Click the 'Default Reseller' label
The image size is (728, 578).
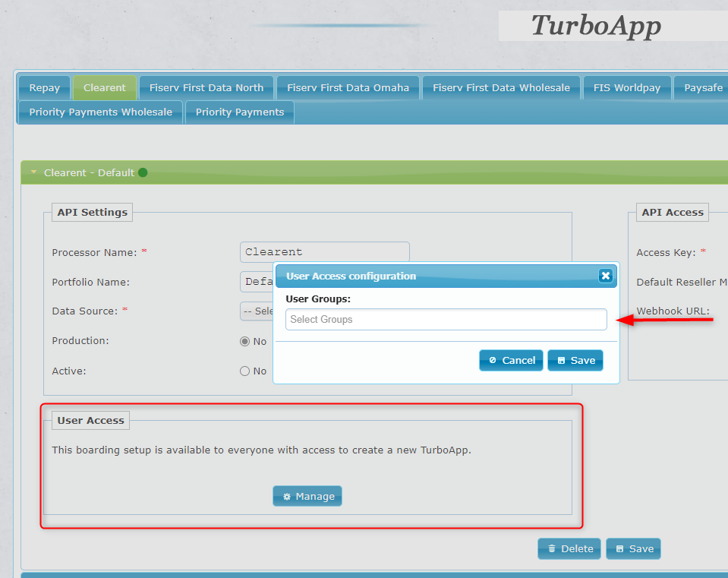(682, 282)
